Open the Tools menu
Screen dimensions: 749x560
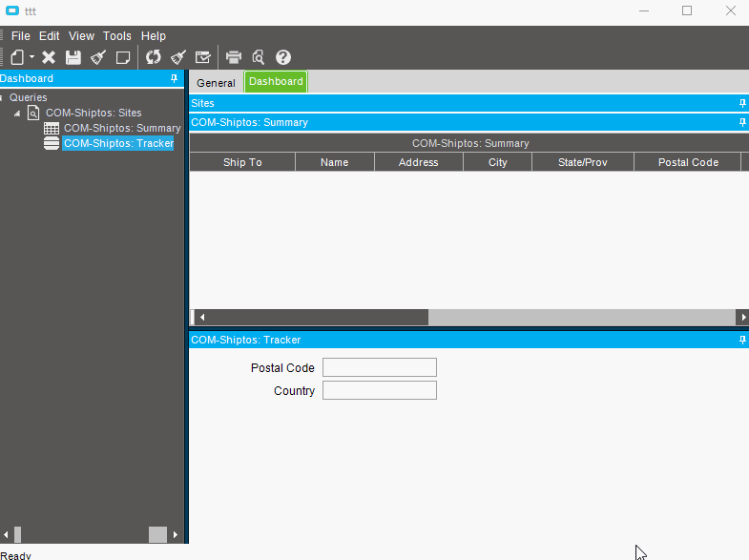pos(117,36)
